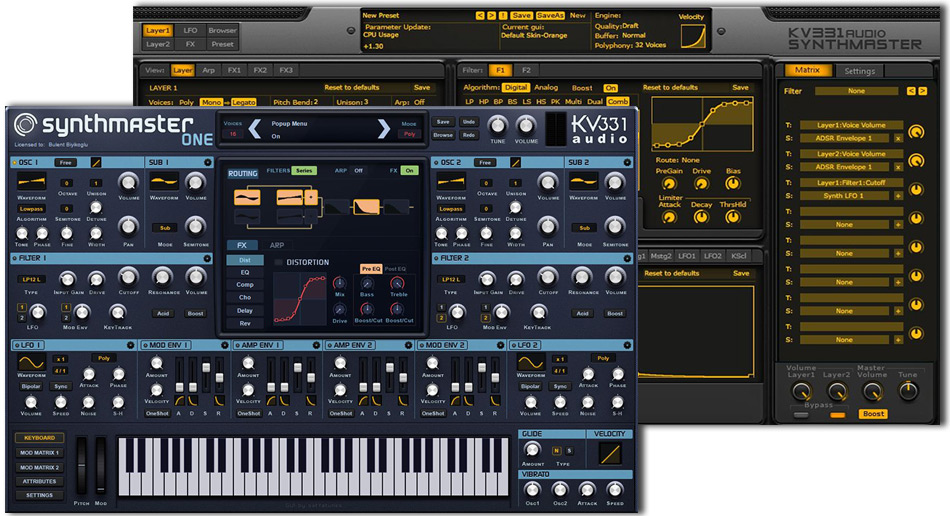The image size is (950, 516).
Task: Select Comp effect in FX list
Action: [245, 284]
